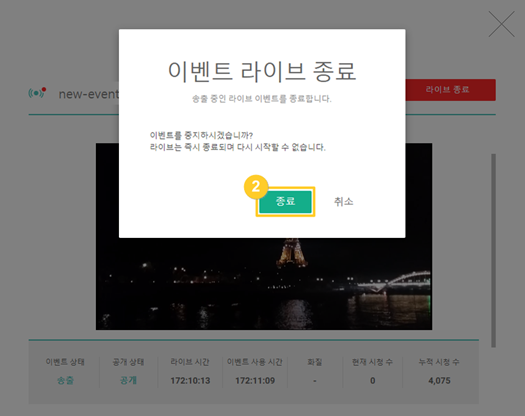The width and height of the screenshot is (525, 416).
Task: Click the 공개 상태 label
Action: coord(128,362)
